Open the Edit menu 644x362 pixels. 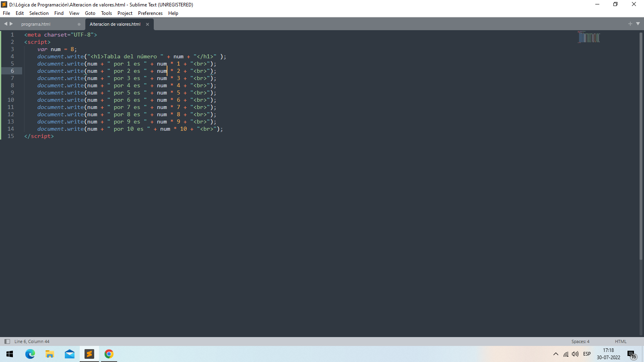pos(20,13)
